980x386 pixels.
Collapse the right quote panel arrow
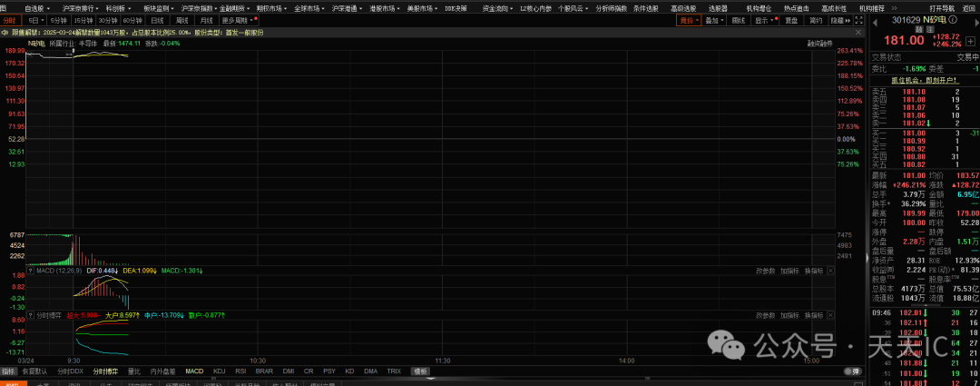[x=866, y=258]
